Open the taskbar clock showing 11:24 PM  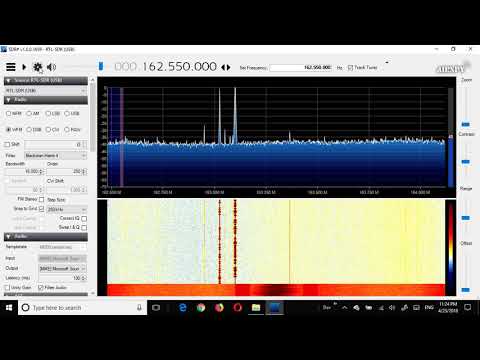coord(448,307)
